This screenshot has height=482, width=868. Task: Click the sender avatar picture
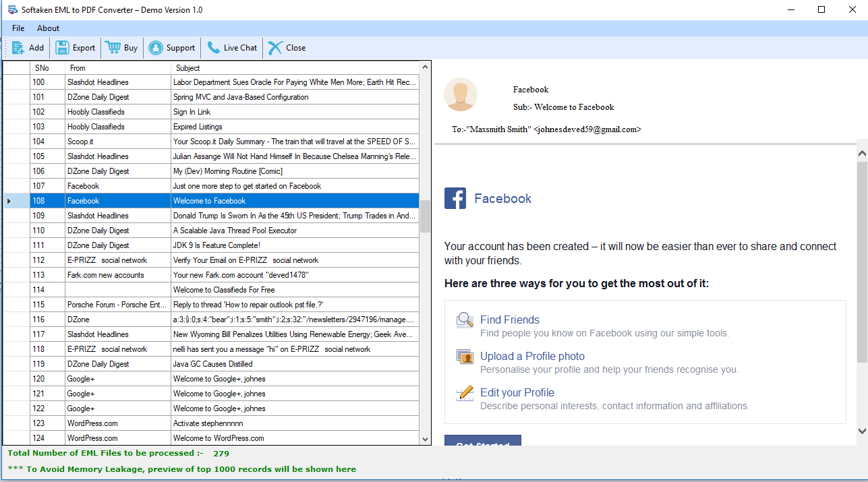coord(461,94)
